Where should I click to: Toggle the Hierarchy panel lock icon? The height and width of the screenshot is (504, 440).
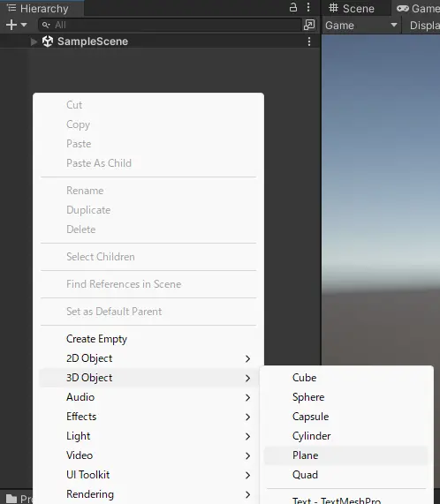293,7
